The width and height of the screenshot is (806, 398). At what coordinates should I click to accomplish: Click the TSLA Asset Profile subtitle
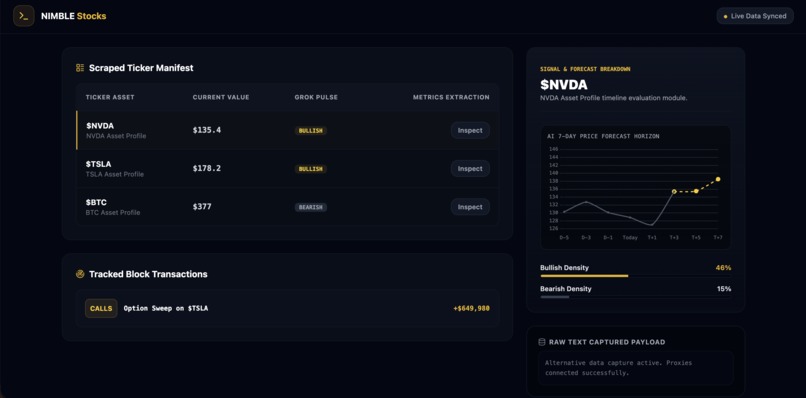pyautogui.click(x=115, y=174)
